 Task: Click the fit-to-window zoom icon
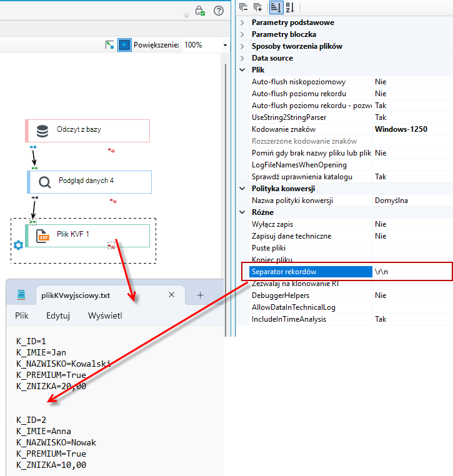coord(109,45)
